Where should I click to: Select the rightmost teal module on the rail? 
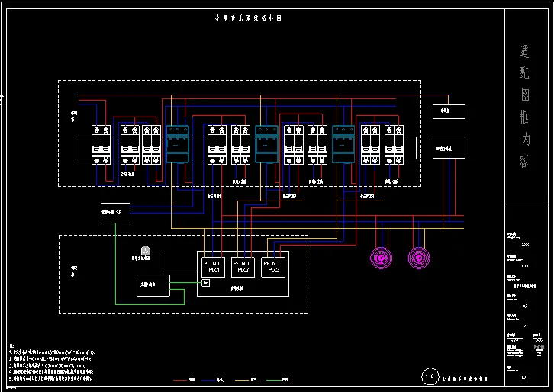click(x=343, y=144)
